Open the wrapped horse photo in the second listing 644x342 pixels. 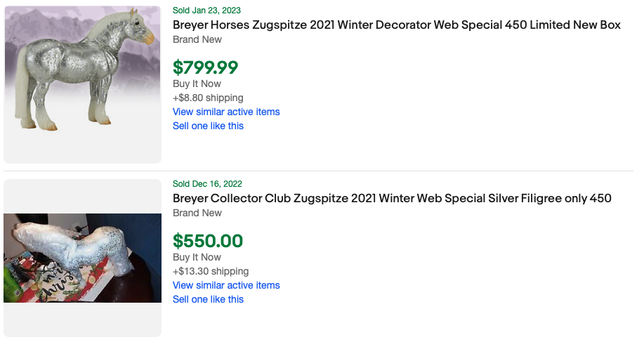pyautogui.click(x=82, y=257)
